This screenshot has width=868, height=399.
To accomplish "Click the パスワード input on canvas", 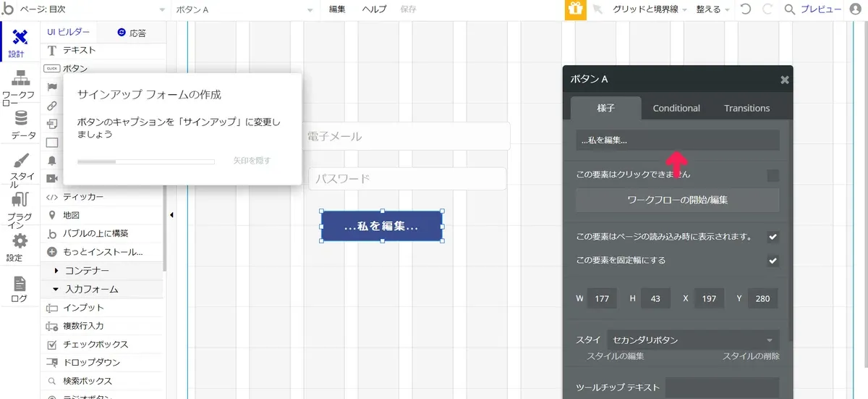I will [x=407, y=179].
